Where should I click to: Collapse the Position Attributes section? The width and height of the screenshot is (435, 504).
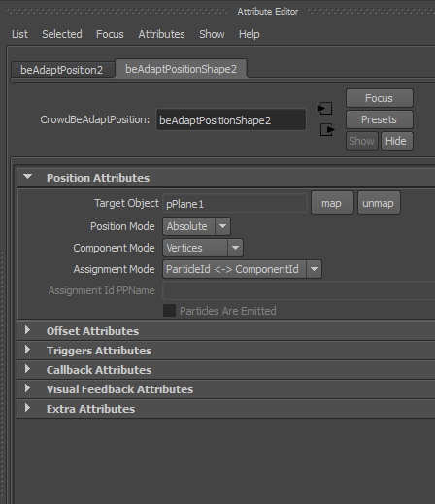(28, 177)
